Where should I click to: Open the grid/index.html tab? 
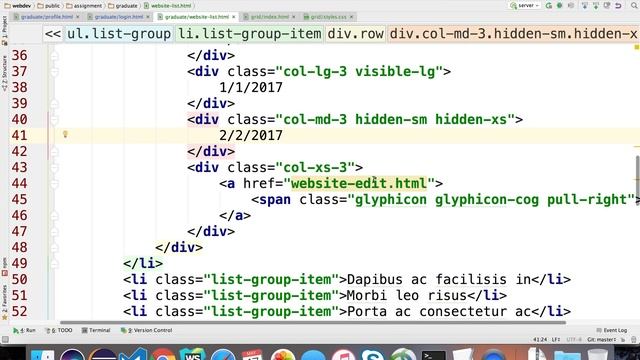pyautogui.click(x=269, y=17)
